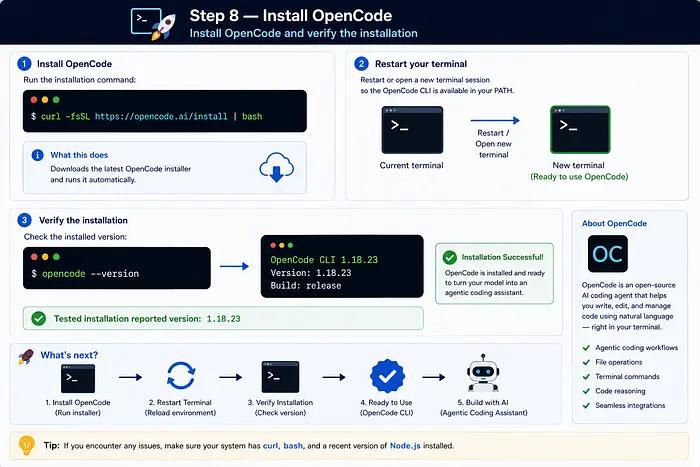Click the green dot in the opencode --version terminal
The image size is (700, 467).
pyautogui.click(x=56, y=257)
